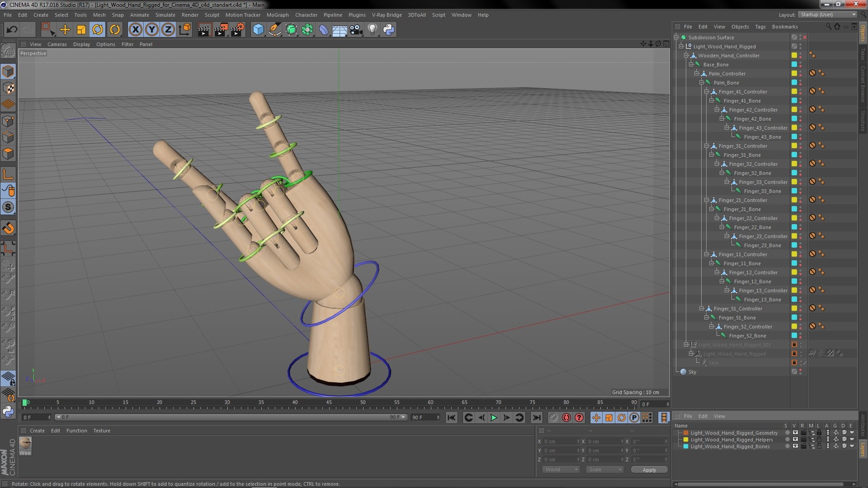Open the V-Ray Bridge menu
Image resolution: width=868 pixels, height=488 pixels.
(387, 15)
